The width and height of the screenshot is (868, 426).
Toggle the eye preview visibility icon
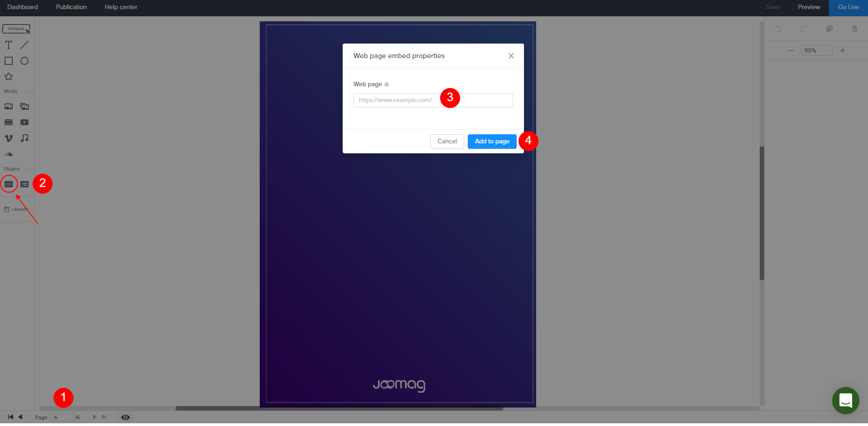point(126,417)
